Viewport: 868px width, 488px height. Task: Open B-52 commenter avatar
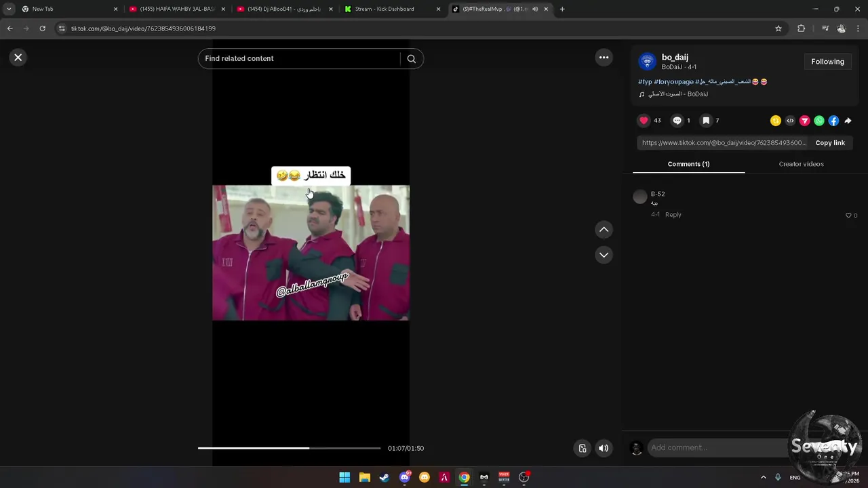pyautogui.click(x=639, y=197)
